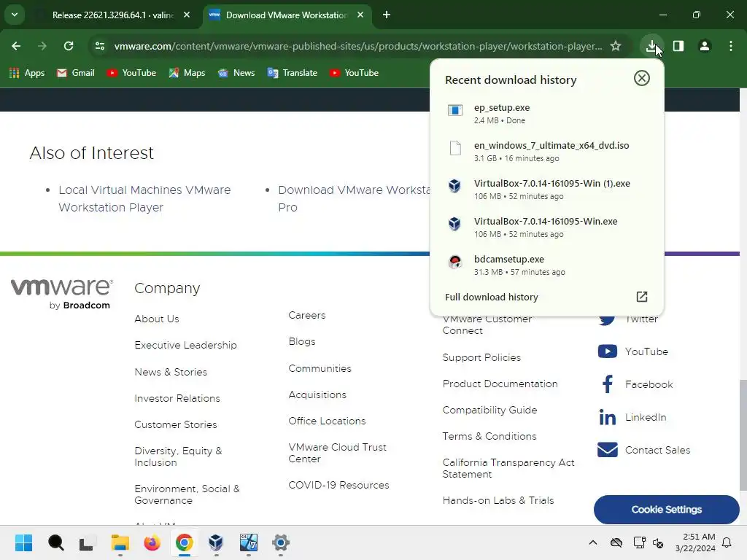Click the bdcamsetup.exe Bandicam icon
Screen dimensions: 747x560
point(455,262)
